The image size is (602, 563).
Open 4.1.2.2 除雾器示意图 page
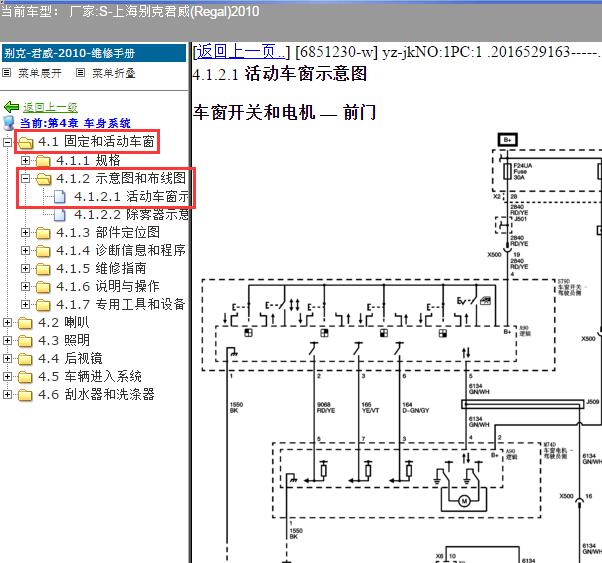131,214
